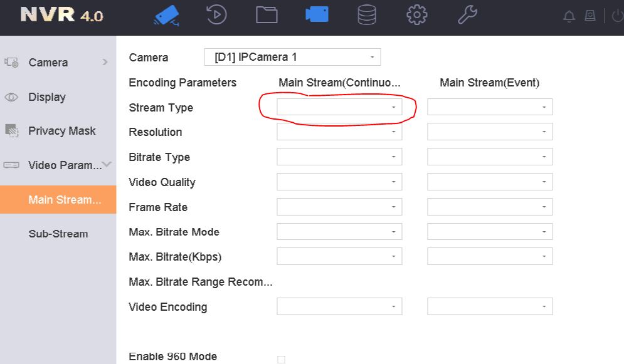Click the alarm bell notification icon
The height and width of the screenshot is (364, 624).
tap(569, 17)
